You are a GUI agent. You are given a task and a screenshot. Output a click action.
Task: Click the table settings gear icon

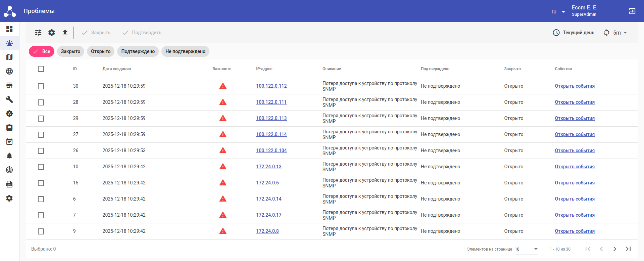52,33
